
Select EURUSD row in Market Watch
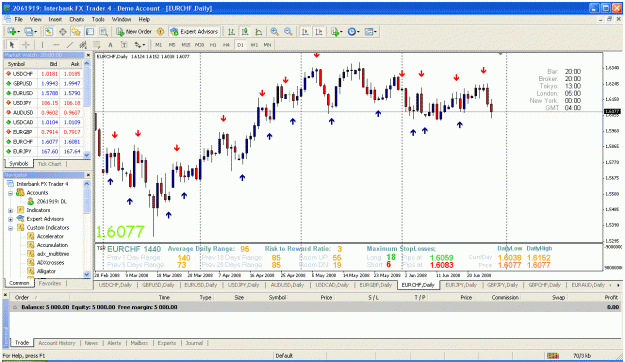(43, 93)
